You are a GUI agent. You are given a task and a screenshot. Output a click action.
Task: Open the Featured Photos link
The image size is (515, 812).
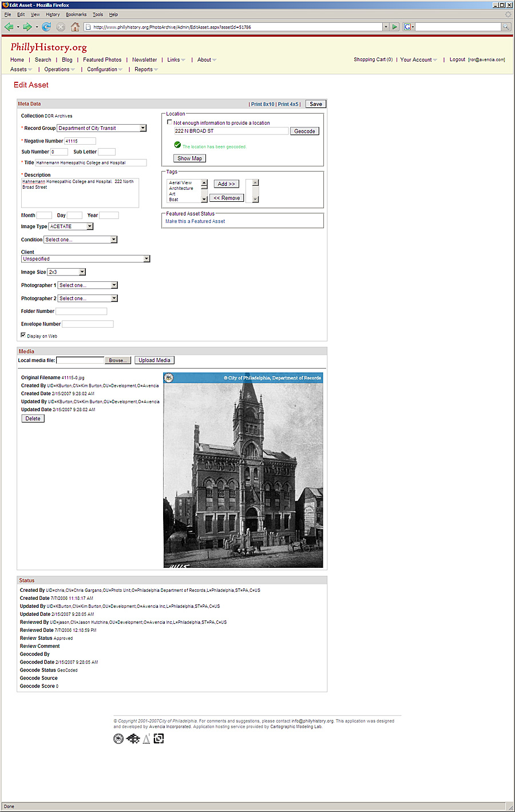click(x=102, y=59)
